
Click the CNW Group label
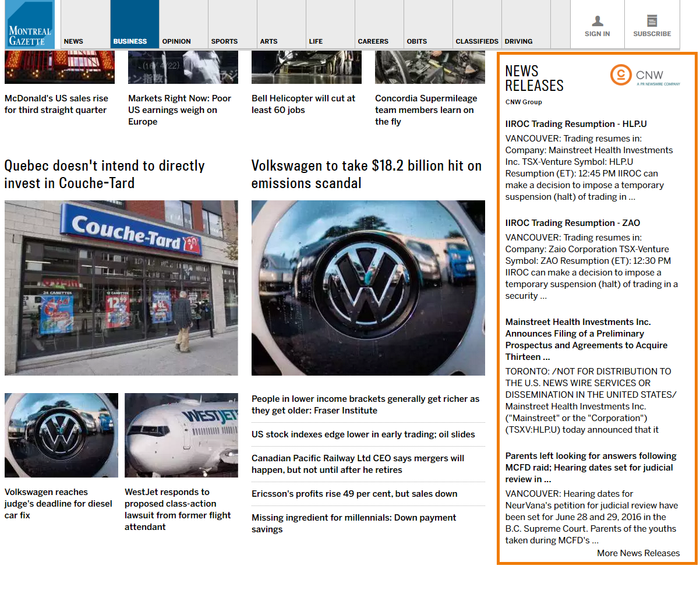(x=524, y=102)
